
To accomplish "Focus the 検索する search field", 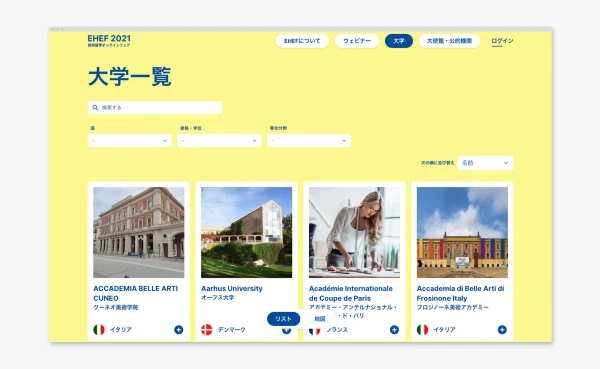I will point(155,108).
